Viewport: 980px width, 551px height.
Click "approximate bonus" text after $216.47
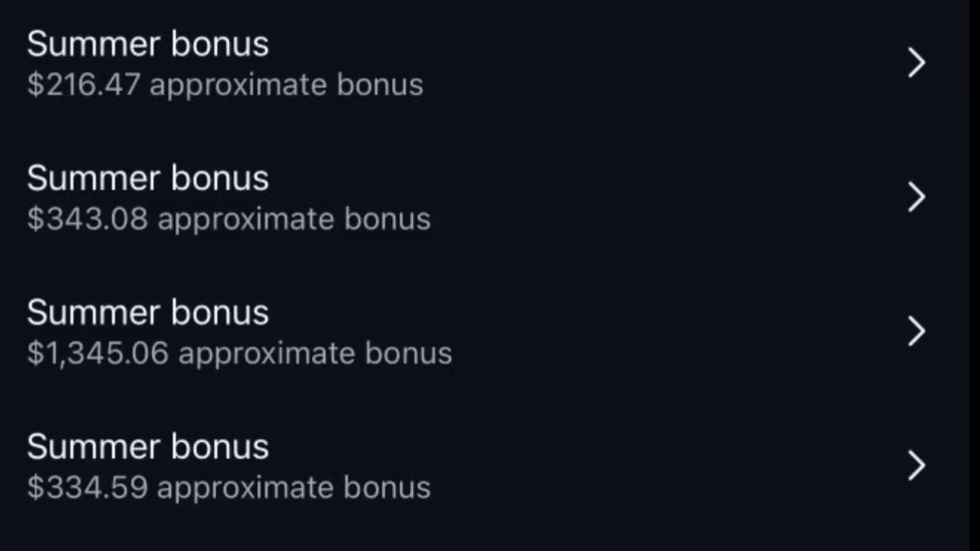tap(287, 85)
